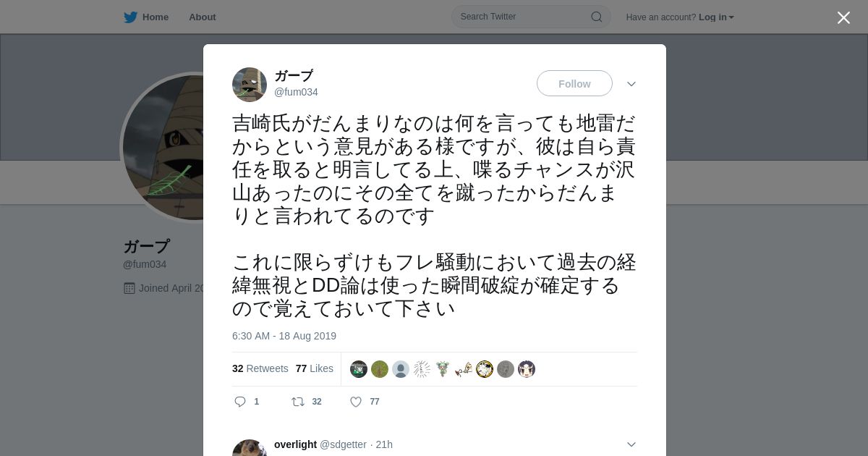
Task: Click first liker avatar in row
Action: click(359, 369)
